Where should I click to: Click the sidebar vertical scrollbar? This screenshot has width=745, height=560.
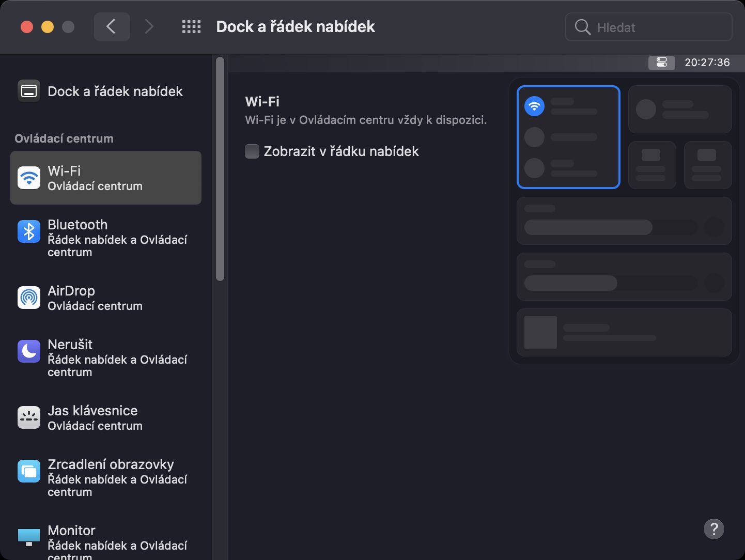(x=220, y=169)
